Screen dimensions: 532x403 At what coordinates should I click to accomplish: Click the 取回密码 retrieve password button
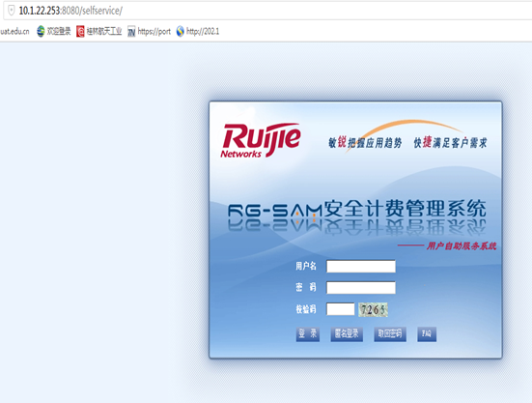390,334
